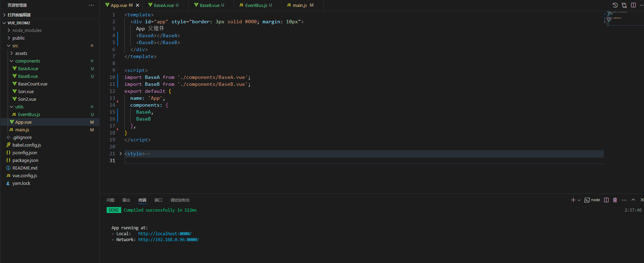Open more actions in the editor title bar

[x=642, y=5]
